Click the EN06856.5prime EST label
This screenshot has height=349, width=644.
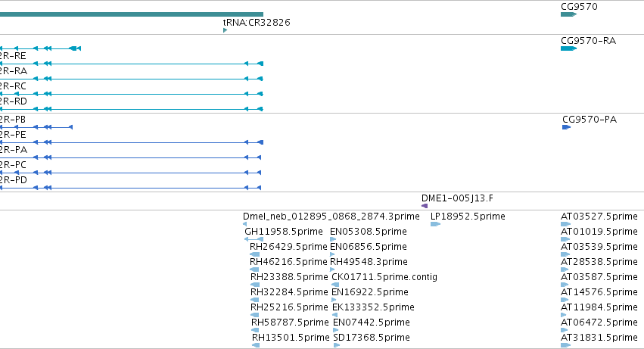[369, 247]
